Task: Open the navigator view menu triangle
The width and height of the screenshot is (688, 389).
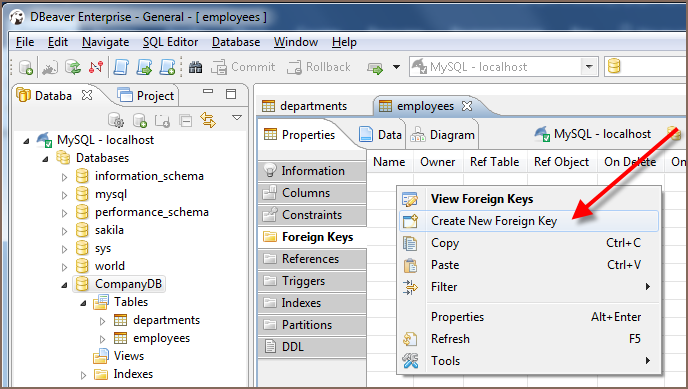Action: 237,118
